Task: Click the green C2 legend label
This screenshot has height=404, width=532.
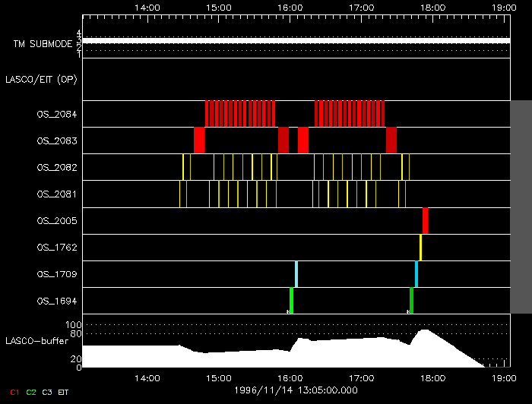Action: 31,392
